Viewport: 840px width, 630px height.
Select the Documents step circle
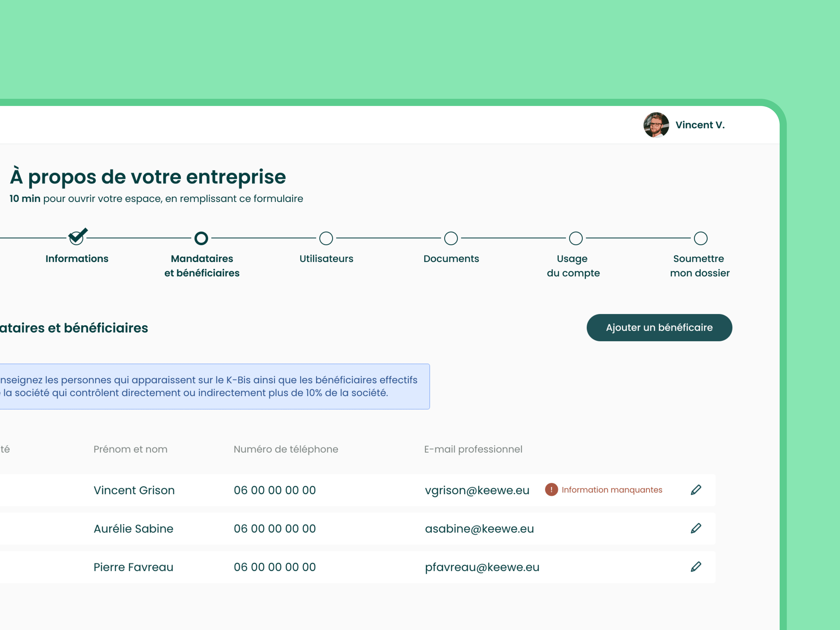[451, 238]
